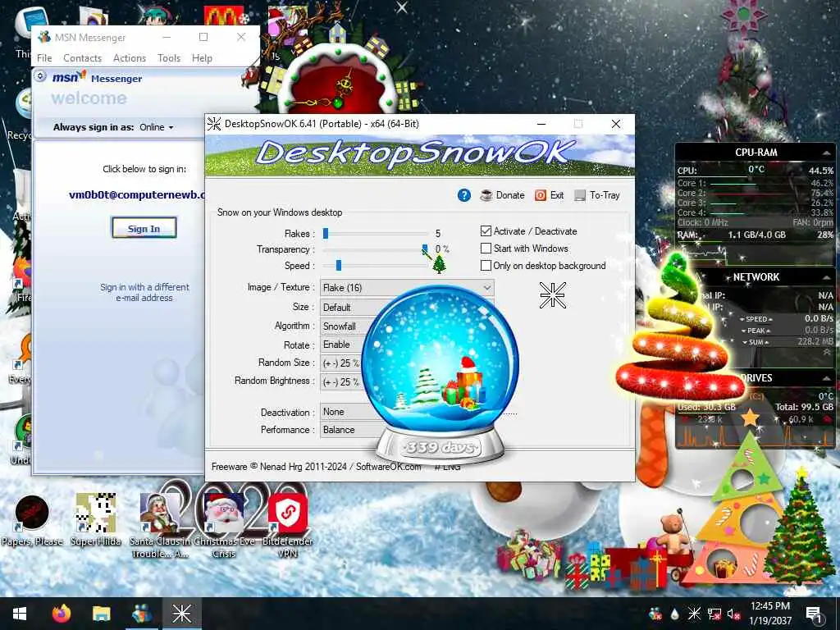Collapse the DRIVES widget section arrow
This screenshot has width=840, height=630.
coord(825,378)
